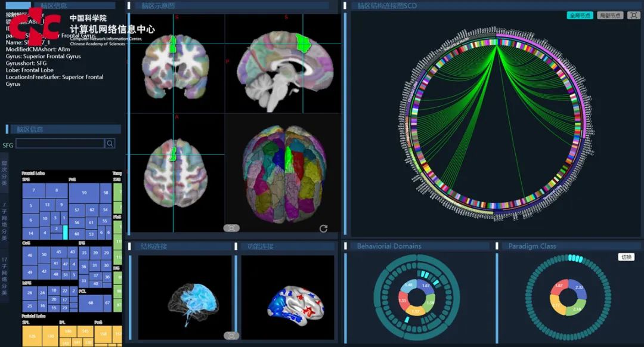Click the 3D parcellated brain rendering
This screenshot has height=347, width=644.
(x=284, y=173)
